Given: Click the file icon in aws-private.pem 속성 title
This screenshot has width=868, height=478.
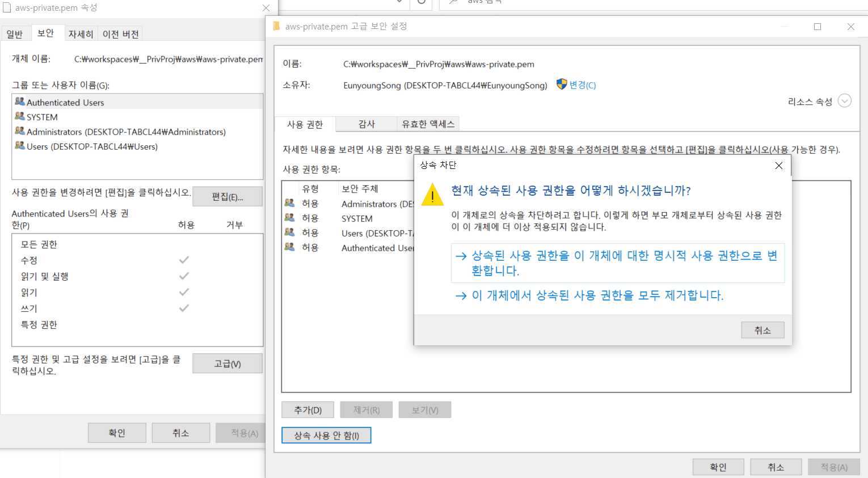Looking at the screenshot, I should [x=7, y=8].
